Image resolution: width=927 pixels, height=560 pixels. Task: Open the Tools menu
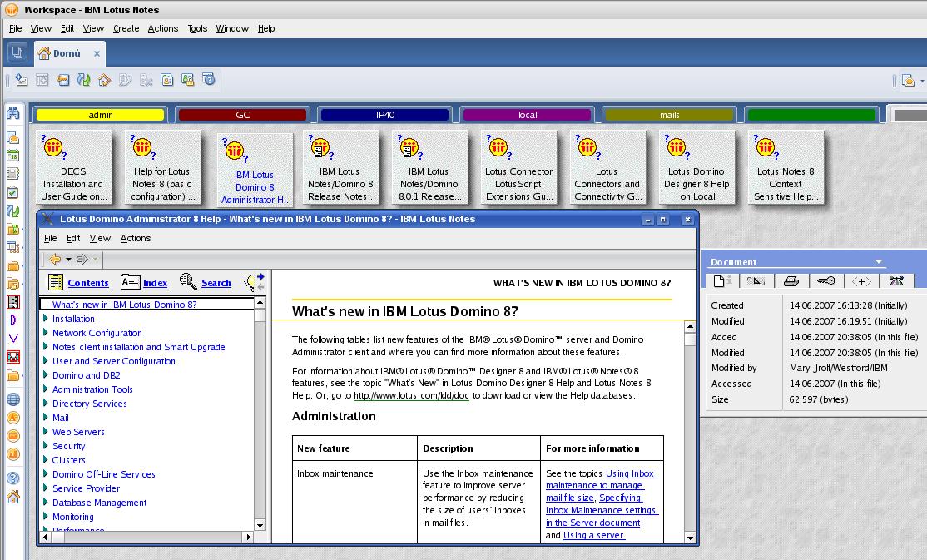tap(197, 28)
